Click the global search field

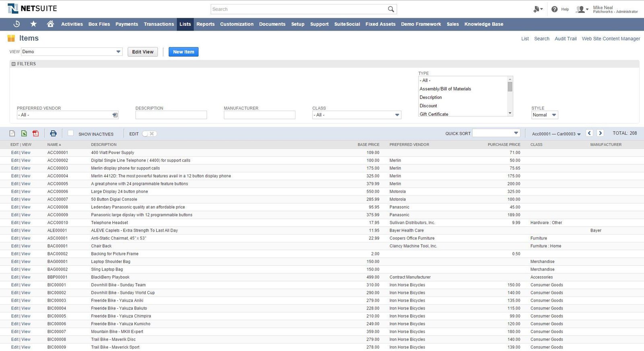(299, 9)
